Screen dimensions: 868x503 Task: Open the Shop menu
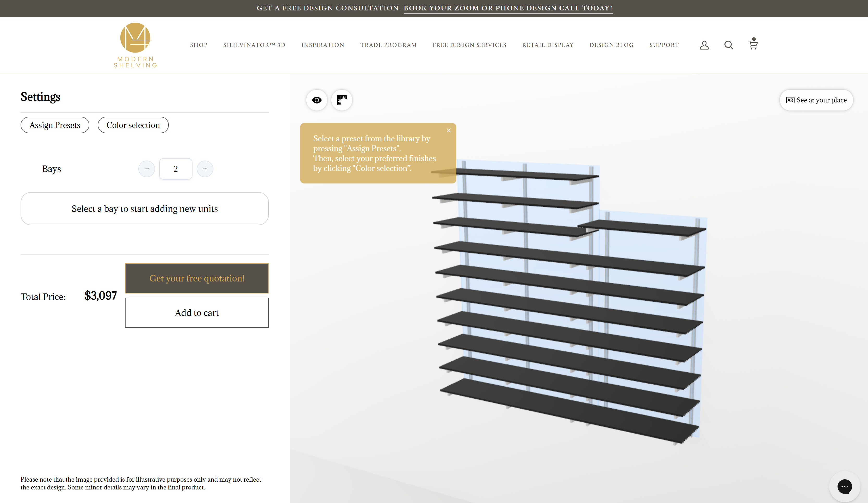click(199, 45)
